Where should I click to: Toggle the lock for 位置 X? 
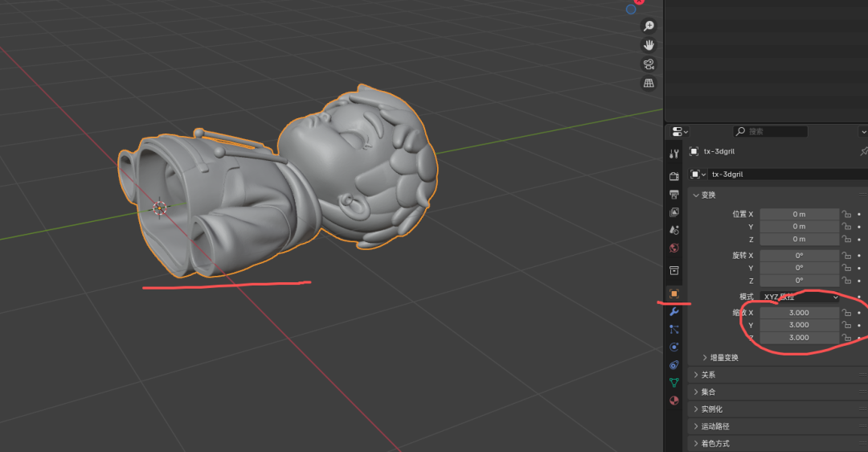(846, 215)
